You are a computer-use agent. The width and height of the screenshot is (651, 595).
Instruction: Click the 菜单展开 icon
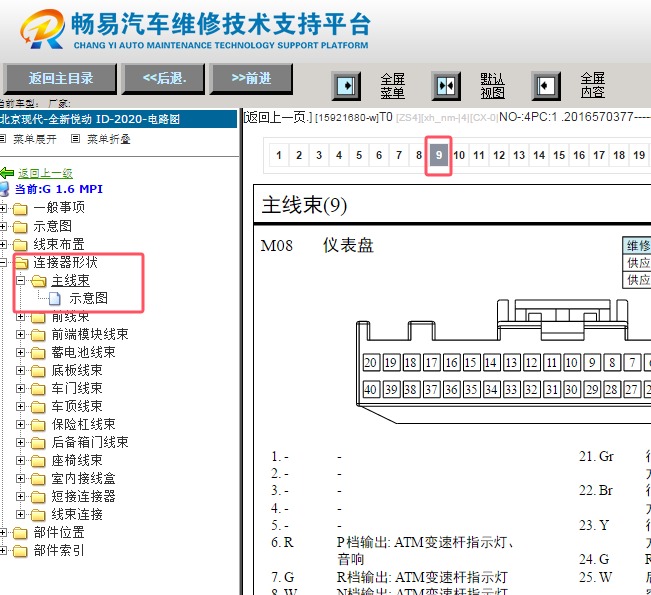click(3, 139)
